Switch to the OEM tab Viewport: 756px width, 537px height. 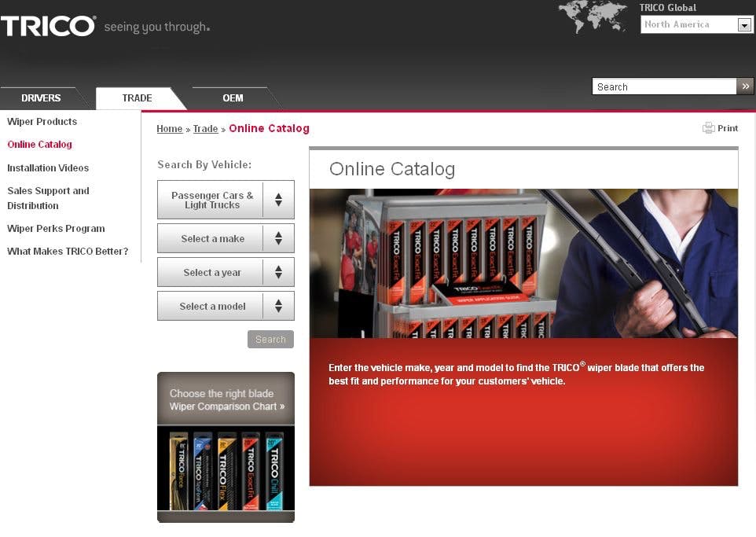233,98
